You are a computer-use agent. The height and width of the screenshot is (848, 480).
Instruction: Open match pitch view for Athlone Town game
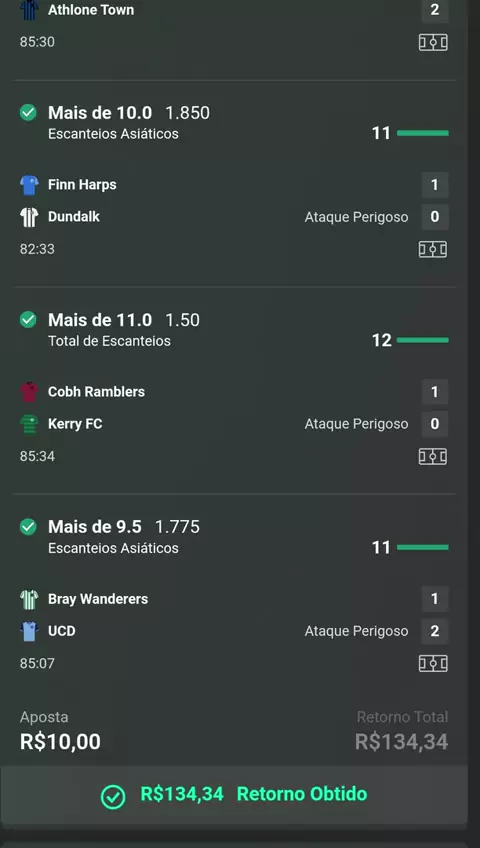point(433,42)
